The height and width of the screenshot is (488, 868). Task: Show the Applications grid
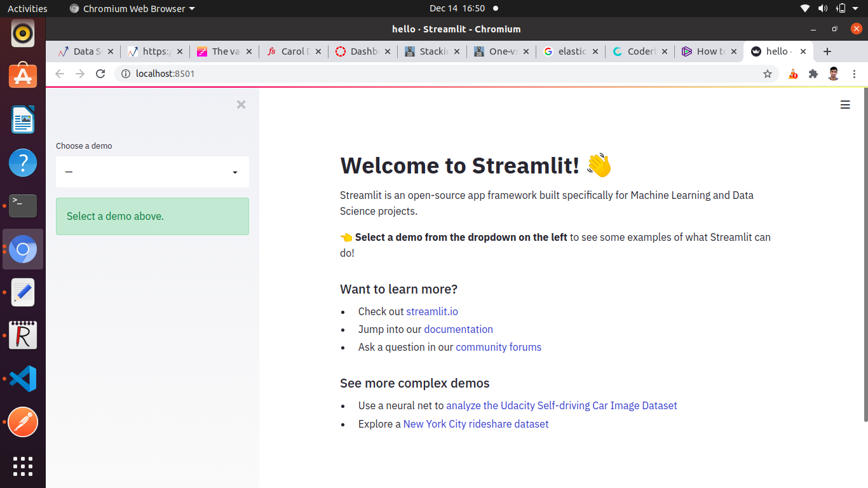[22, 466]
